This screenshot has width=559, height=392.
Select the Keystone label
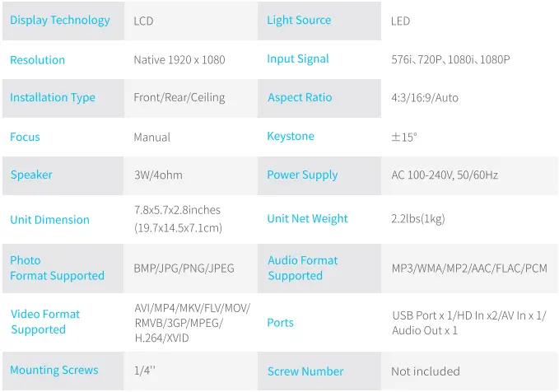(x=290, y=137)
